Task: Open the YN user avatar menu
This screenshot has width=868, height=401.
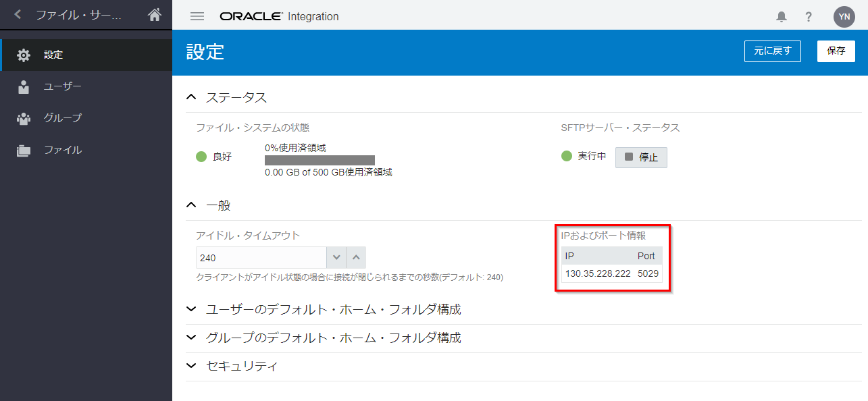Action: point(844,16)
